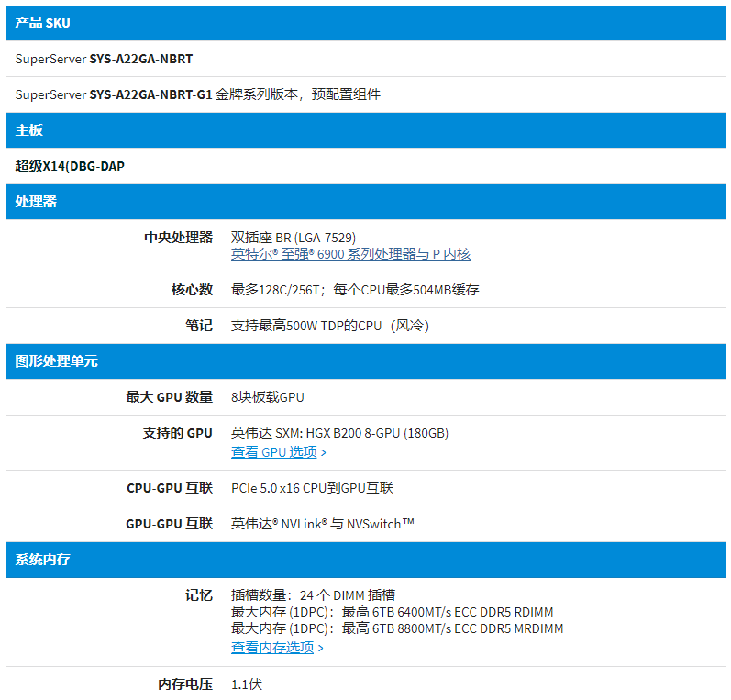Select the 1.1伏 voltage value

[247, 684]
